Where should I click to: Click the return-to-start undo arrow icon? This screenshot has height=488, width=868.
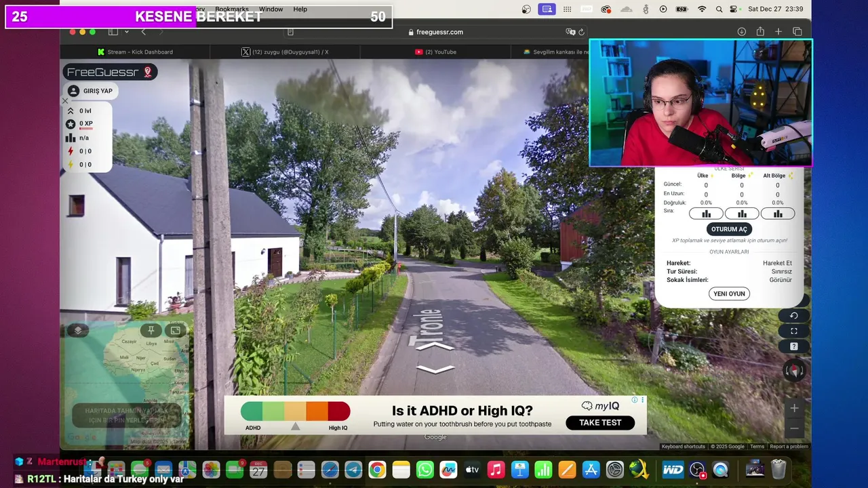[793, 315]
